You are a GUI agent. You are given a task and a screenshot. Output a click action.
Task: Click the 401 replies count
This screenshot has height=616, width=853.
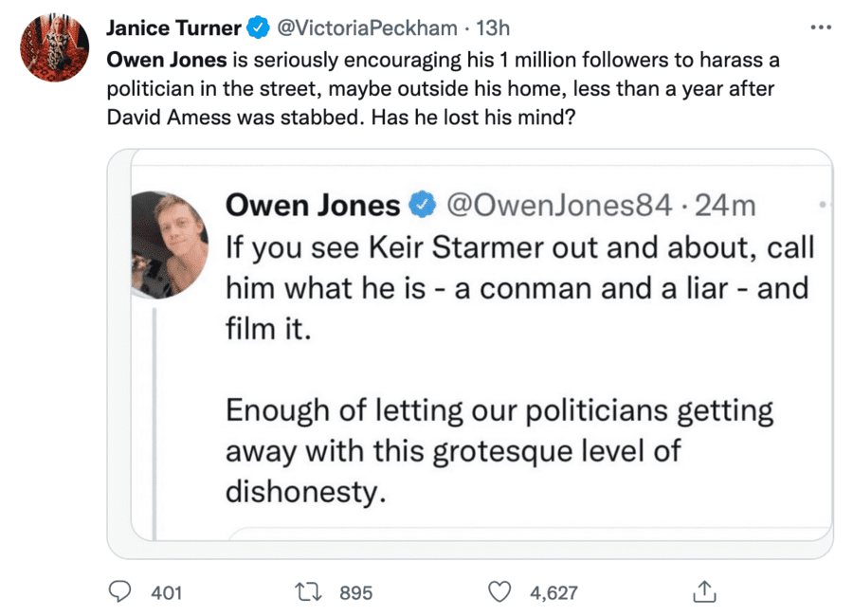(x=166, y=593)
